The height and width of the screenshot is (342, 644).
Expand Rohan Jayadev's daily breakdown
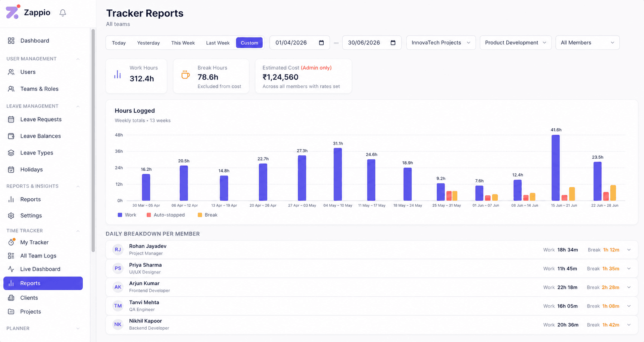629,250
